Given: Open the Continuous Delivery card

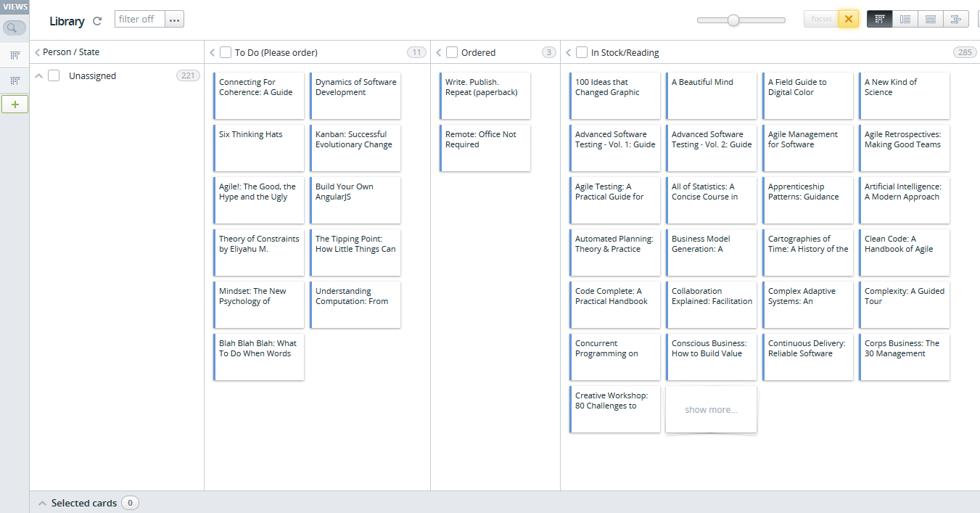Looking at the screenshot, I should pos(808,357).
